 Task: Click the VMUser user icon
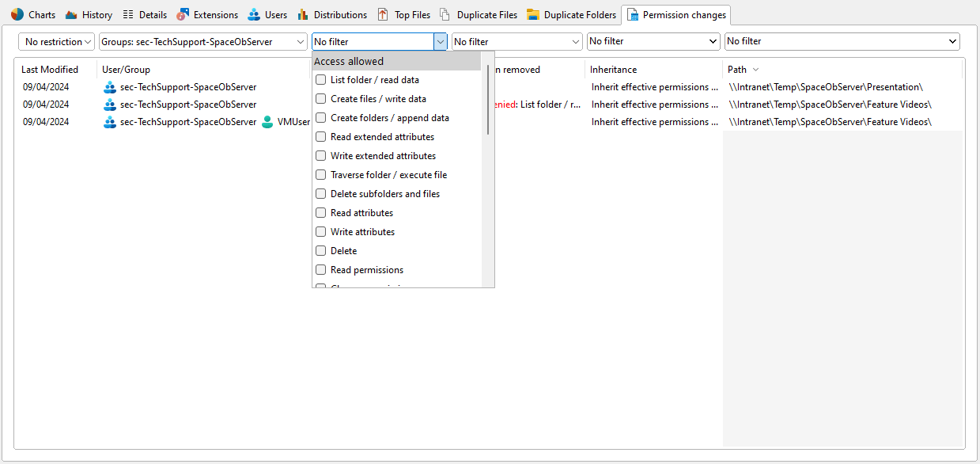267,122
